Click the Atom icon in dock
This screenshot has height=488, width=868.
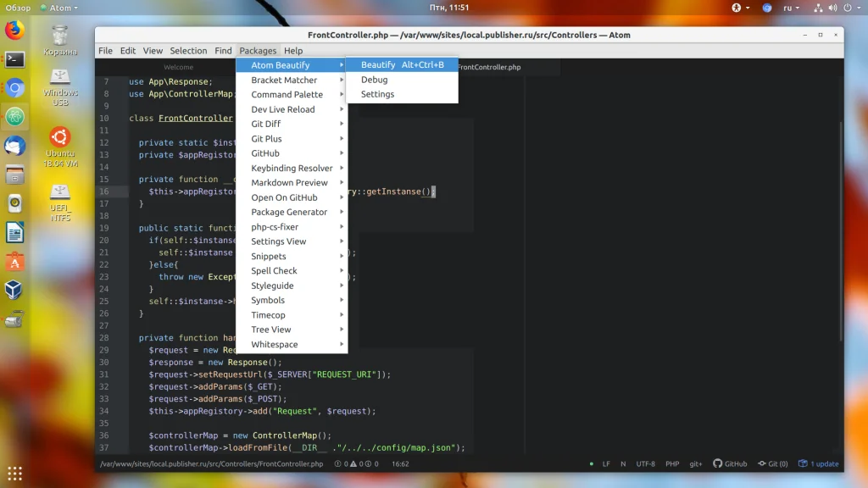click(14, 116)
